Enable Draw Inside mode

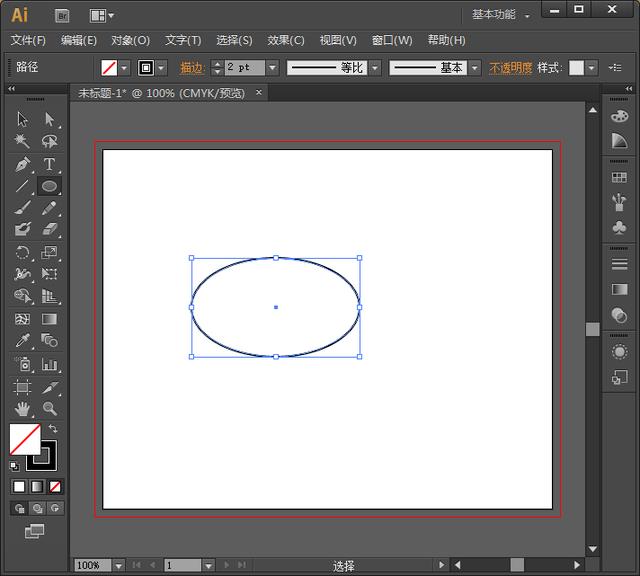[55, 508]
